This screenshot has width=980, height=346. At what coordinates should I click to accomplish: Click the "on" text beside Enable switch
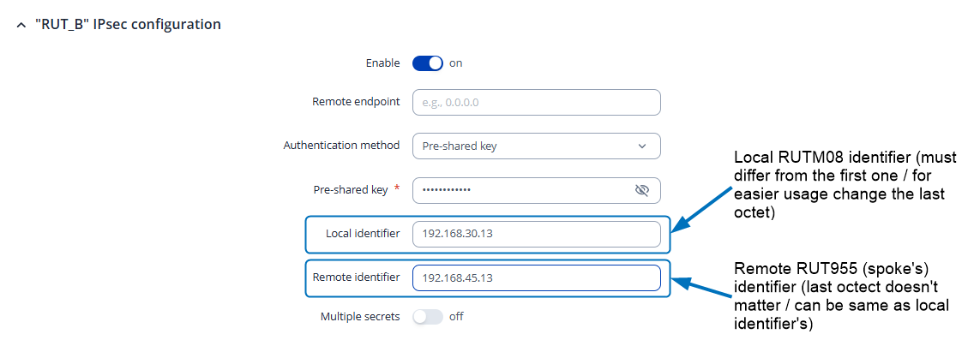(456, 63)
